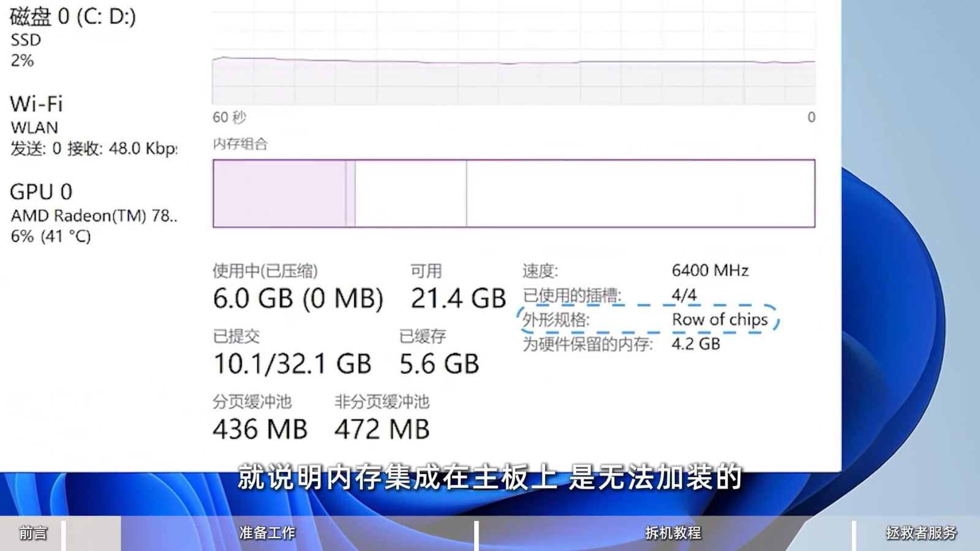Click the 5.6 GB cached value

[x=439, y=364]
